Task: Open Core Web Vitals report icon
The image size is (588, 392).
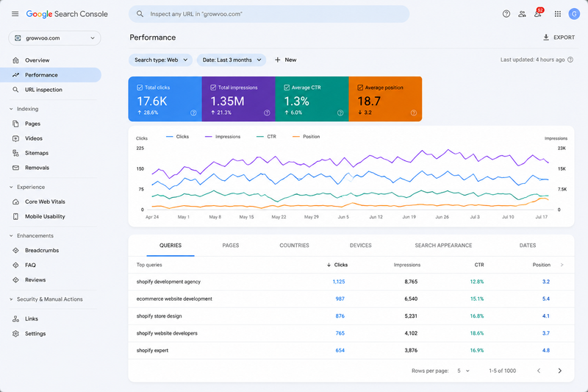Action: pyautogui.click(x=15, y=202)
